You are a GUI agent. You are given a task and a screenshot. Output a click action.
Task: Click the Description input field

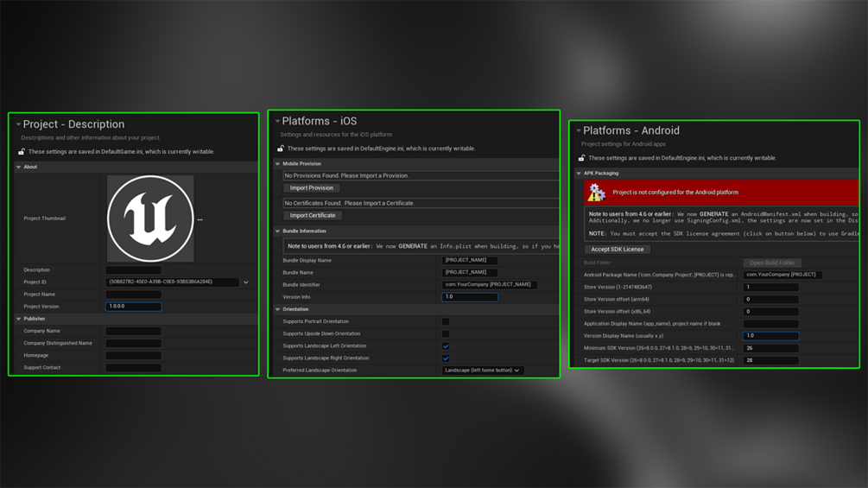point(133,270)
